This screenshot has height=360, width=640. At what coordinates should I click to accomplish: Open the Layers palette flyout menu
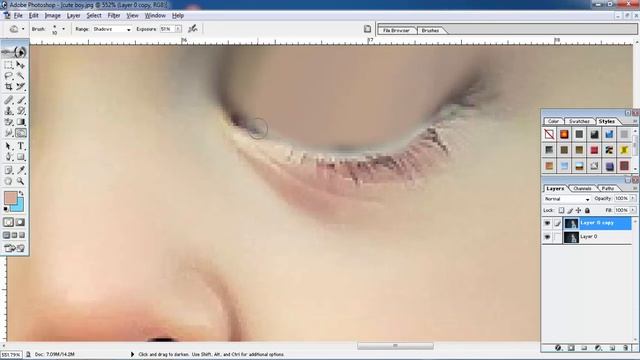click(635, 188)
